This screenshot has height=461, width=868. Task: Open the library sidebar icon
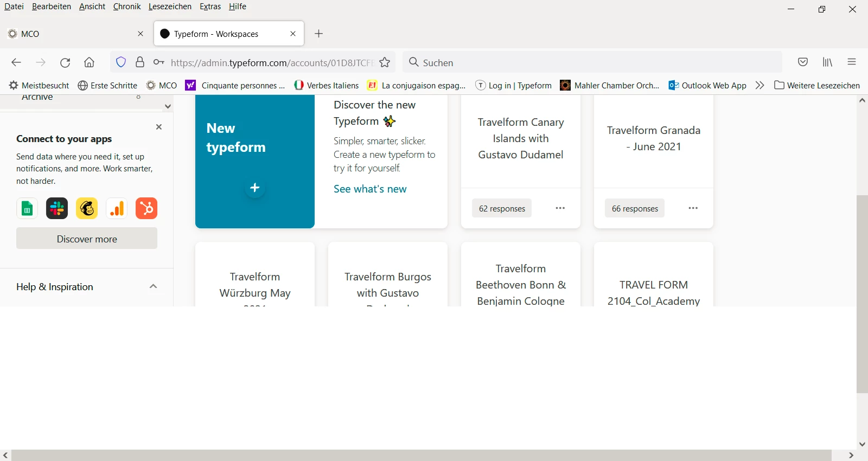[827, 62]
